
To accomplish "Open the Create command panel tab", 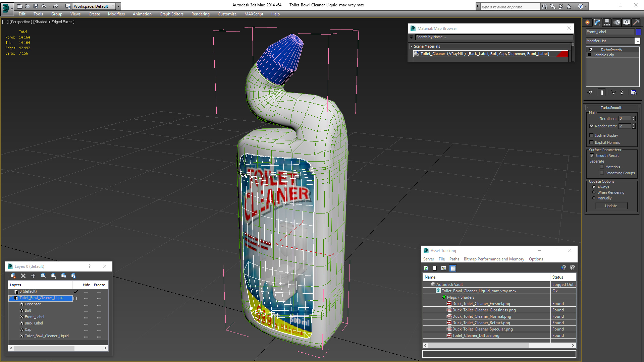I will pos(588,22).
